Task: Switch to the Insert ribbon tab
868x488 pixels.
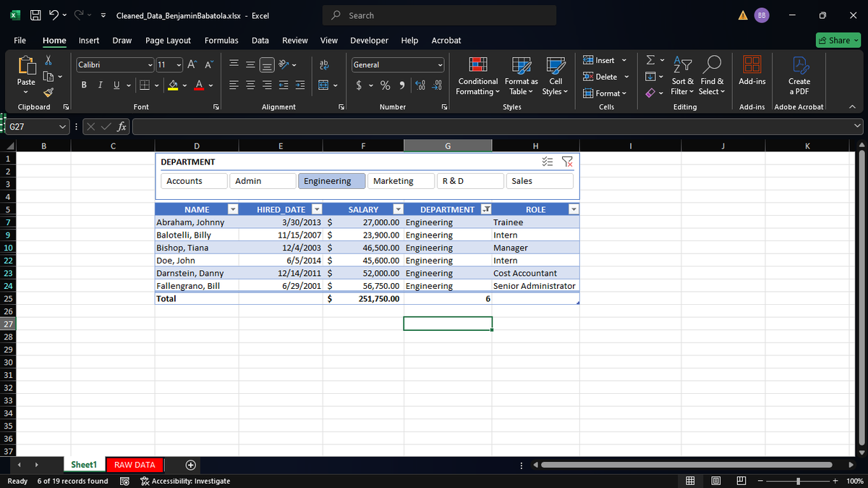Action: coord(89,41)
